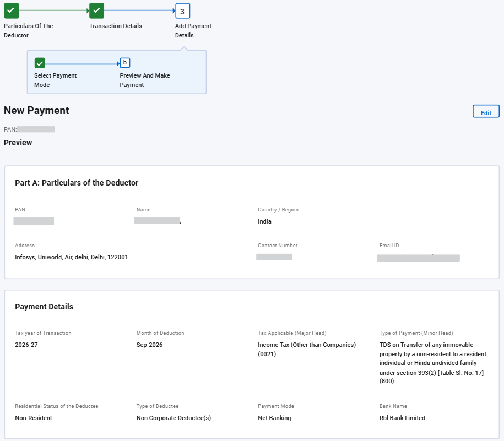Click the 'Type of Payment (Minor Head)' label

coord(416,333)
